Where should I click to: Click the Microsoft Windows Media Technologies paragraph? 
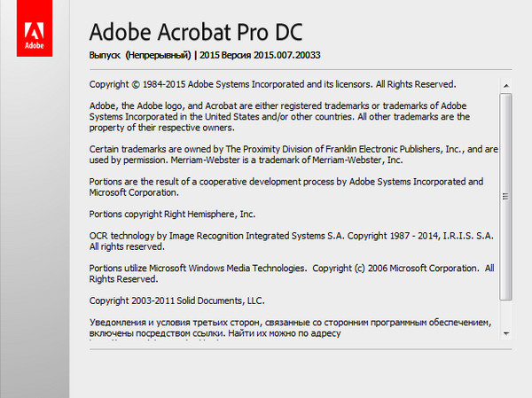pyautogui.click(x=293, y=272)
